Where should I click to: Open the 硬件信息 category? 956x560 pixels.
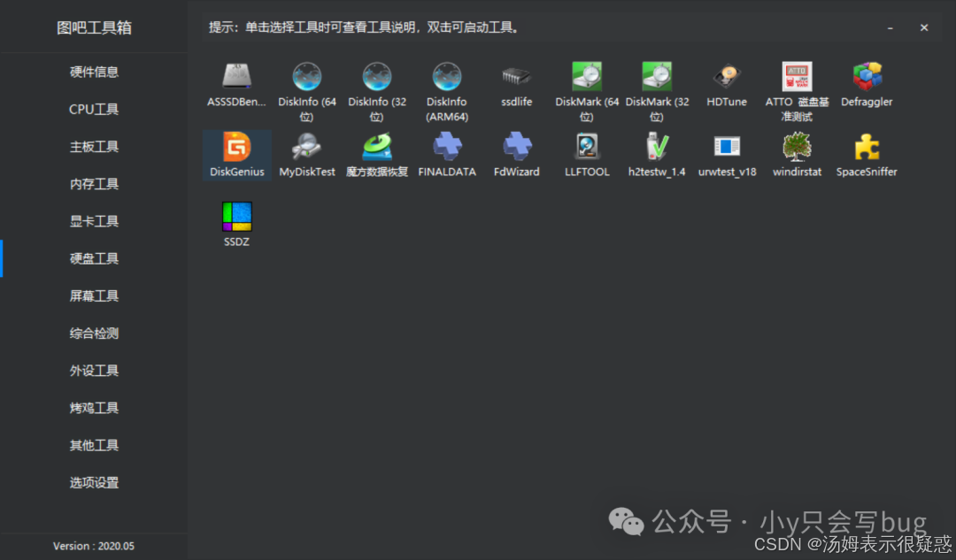coord(94,72)
